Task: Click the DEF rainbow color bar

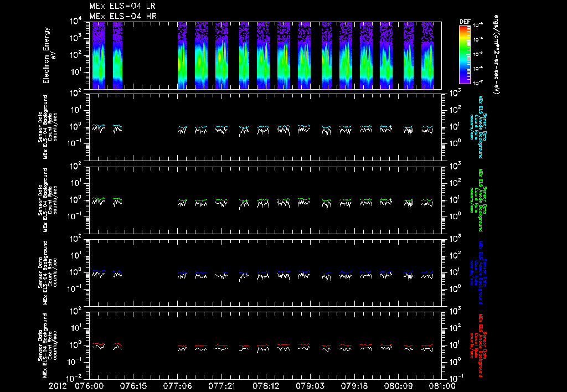Action: 465,55
